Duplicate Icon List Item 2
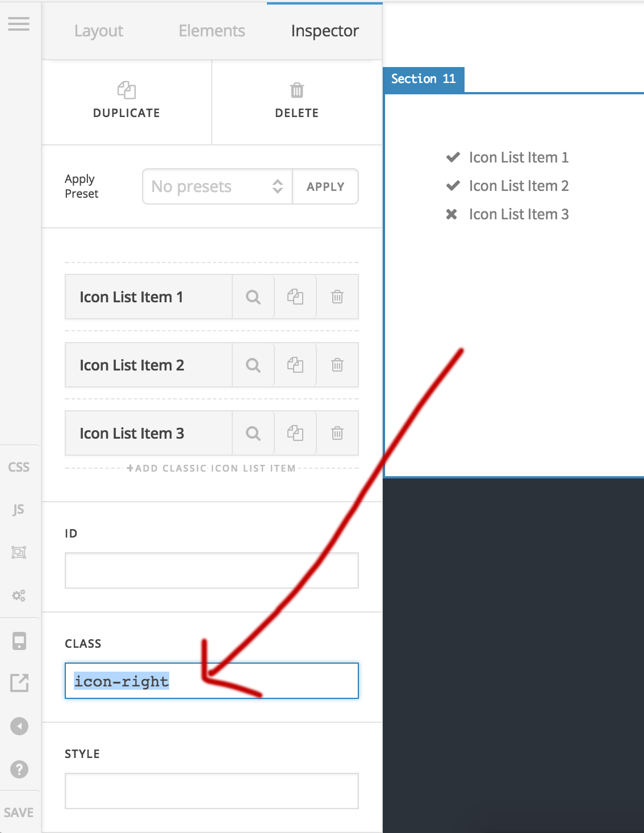The height and width of the screenshot is (833, 644). pos(295,365)
